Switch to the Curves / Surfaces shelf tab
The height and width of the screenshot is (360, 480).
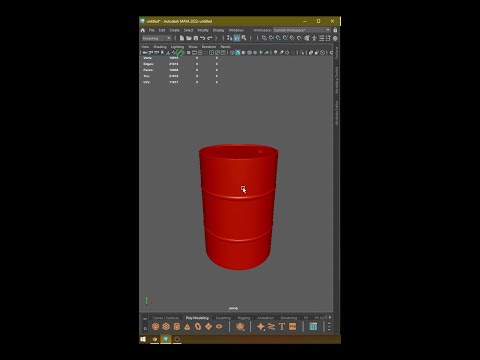pos(166,318)
